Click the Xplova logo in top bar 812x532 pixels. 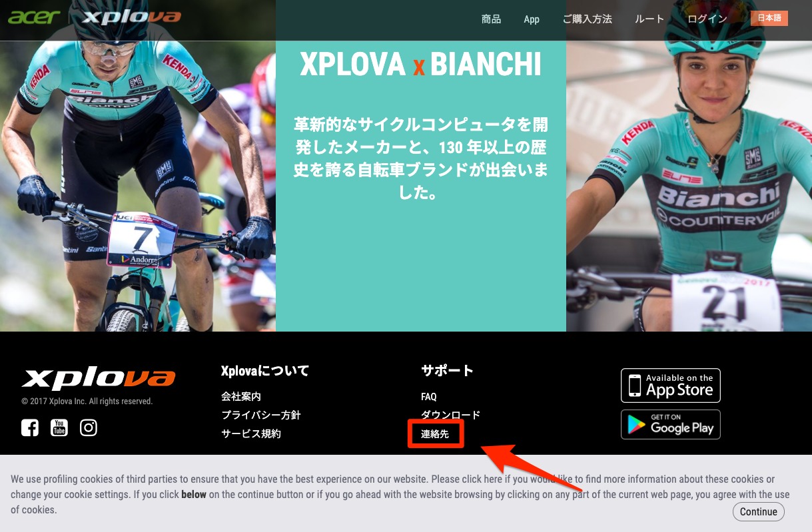click(x=131, y=17)
